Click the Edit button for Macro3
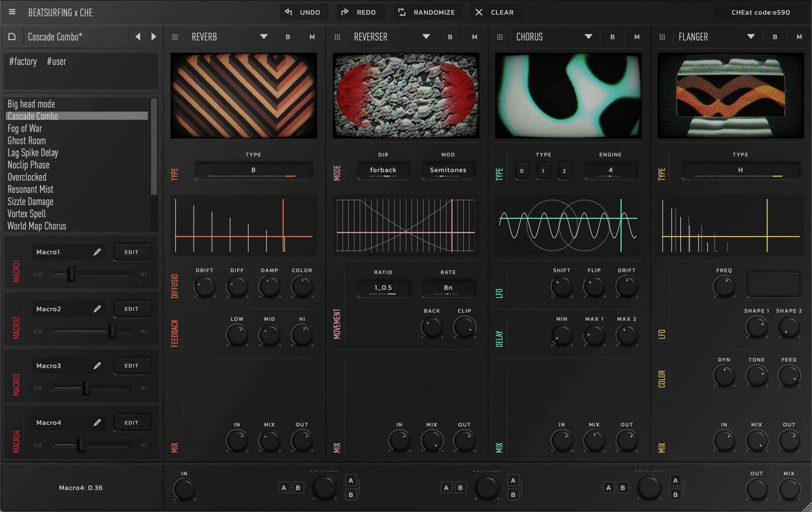 coord(132,365)
